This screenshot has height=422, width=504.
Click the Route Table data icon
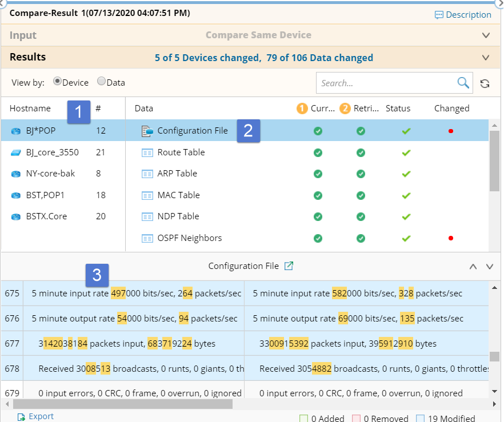click(147, 152)
